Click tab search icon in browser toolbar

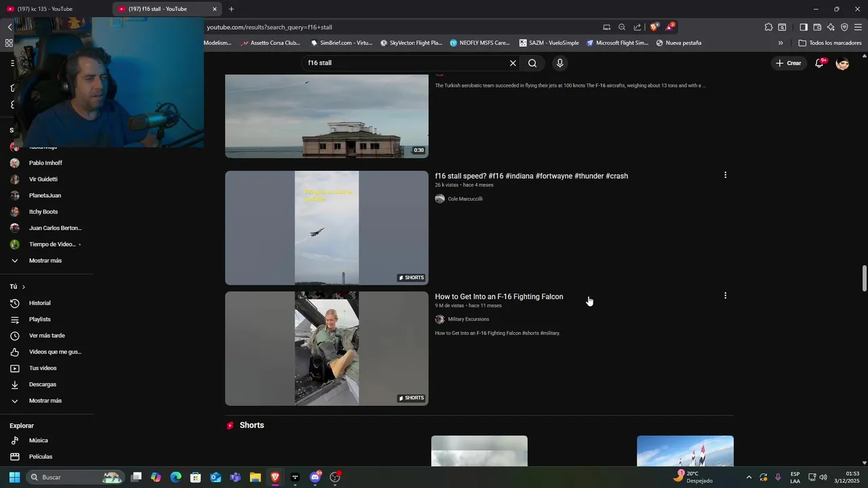coord(782,27)
